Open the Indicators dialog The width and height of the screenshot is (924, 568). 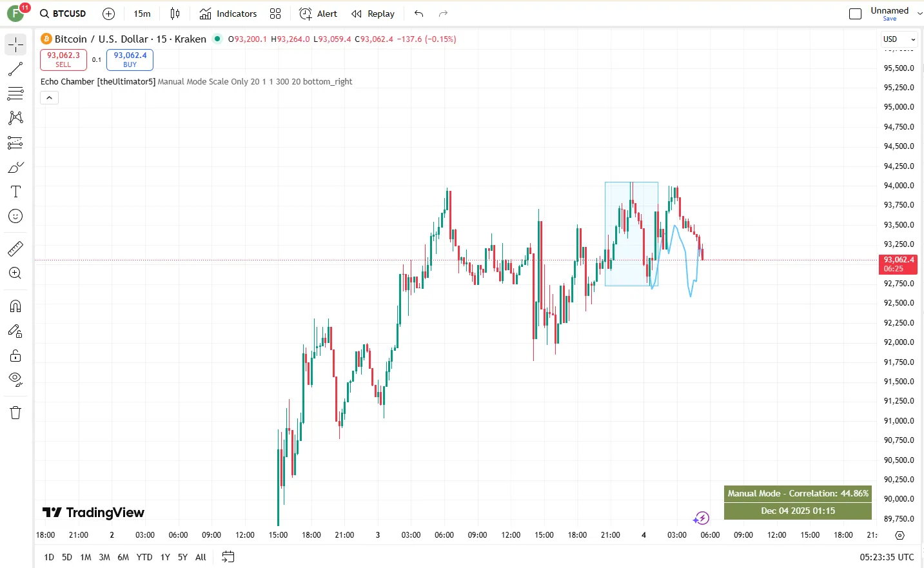[x=228, y=14]
